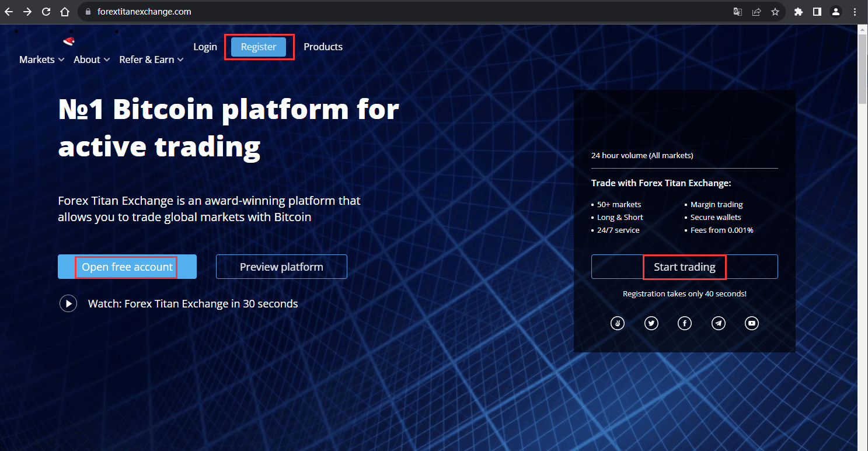Click the '№1 Bitcoin platform' headline
The image size is (868, 451).
pos(229,127)
